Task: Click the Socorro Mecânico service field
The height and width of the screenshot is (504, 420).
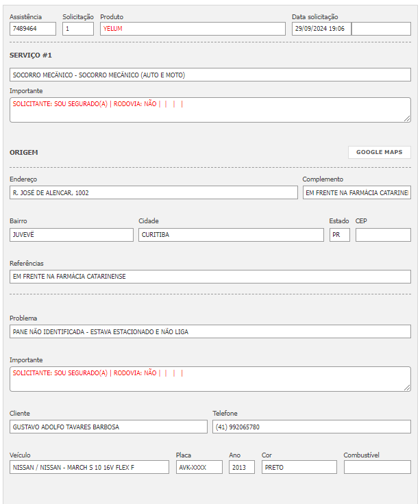Action: point(210,75)
